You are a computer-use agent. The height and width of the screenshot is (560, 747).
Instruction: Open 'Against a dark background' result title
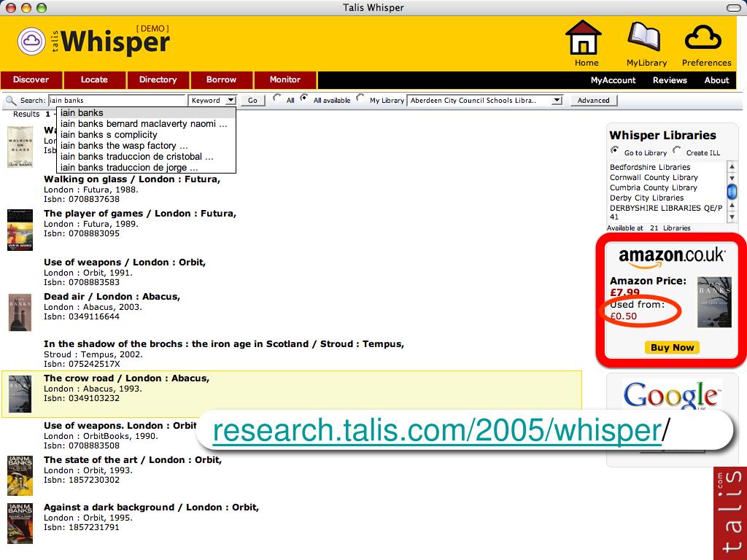pos(152,507)
